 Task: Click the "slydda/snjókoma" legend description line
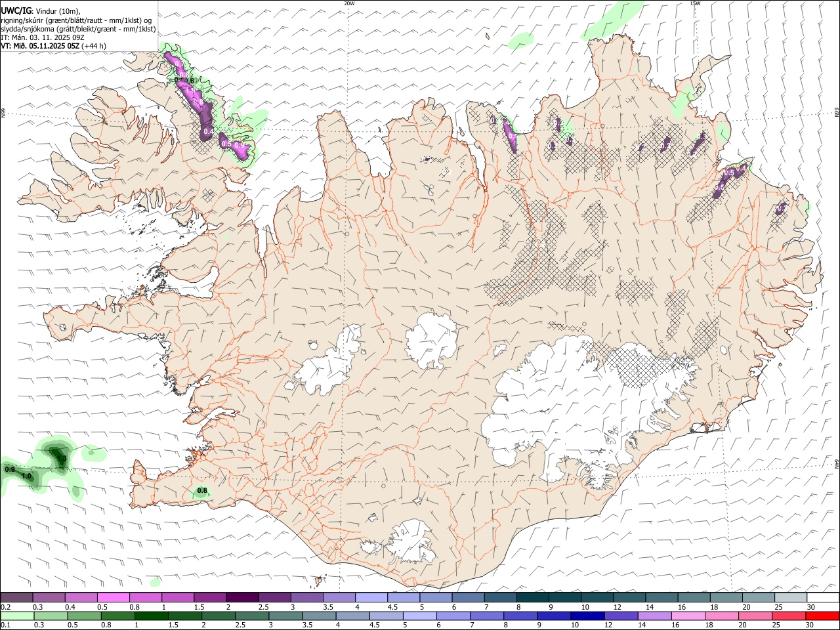pos(79,29)
